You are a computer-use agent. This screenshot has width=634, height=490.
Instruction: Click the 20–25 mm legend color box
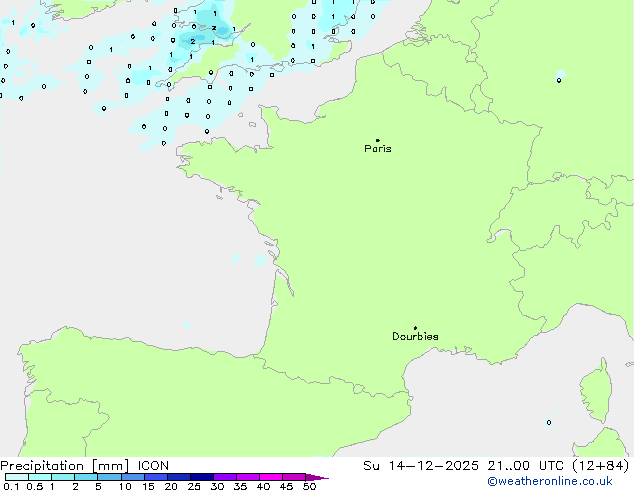point(179,477)
